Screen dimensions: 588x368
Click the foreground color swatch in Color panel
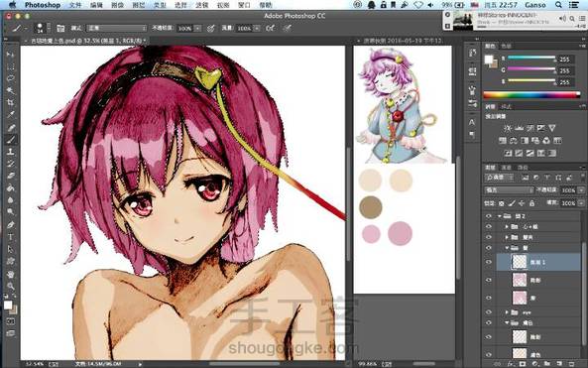[488, 60]
